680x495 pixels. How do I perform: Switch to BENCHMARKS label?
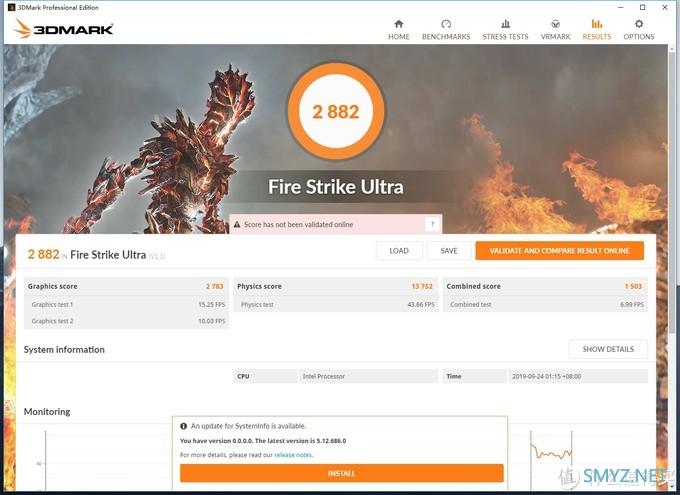coord(446,37)
